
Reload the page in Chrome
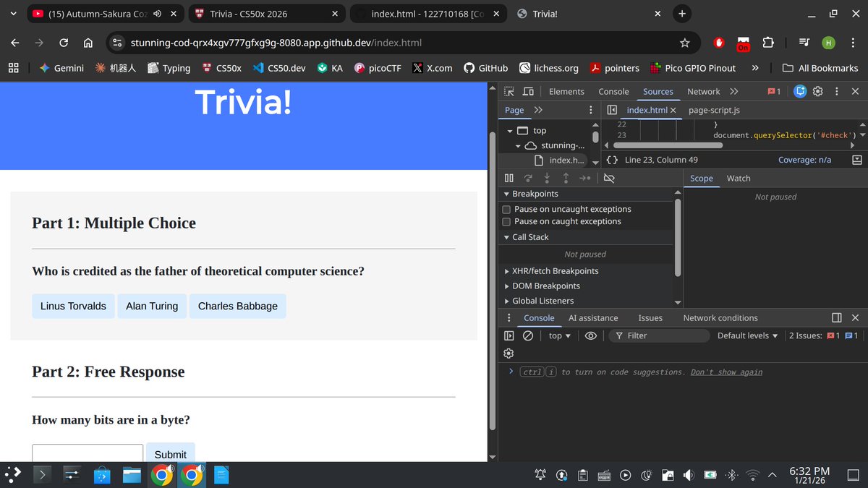coord(64,43)
